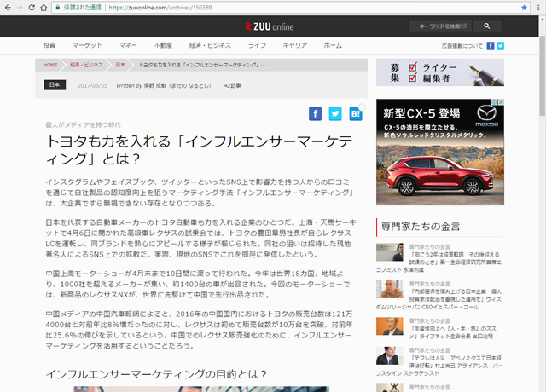Click the HOME breadcrumb link
The width and height of the screenshot is (546, 392).
point(50,65)
